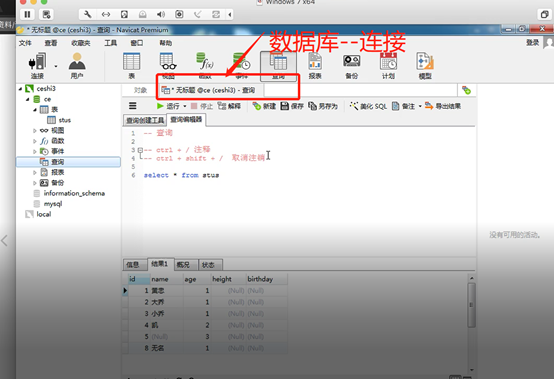Viewport: 554px width, 379px height.
Task: Save the query with 保存
Action: pos(292,106)
